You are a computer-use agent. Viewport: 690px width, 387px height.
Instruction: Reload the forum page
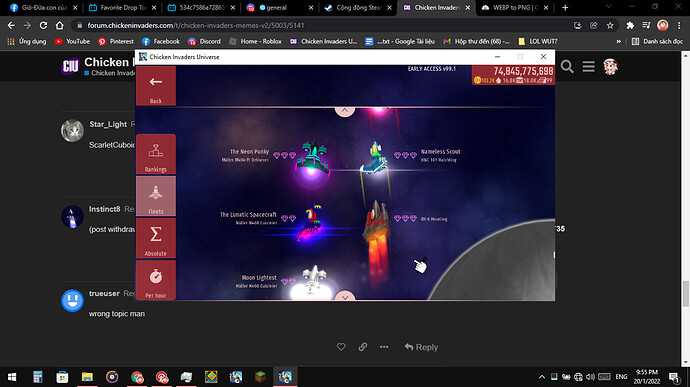tap(43, 26)
